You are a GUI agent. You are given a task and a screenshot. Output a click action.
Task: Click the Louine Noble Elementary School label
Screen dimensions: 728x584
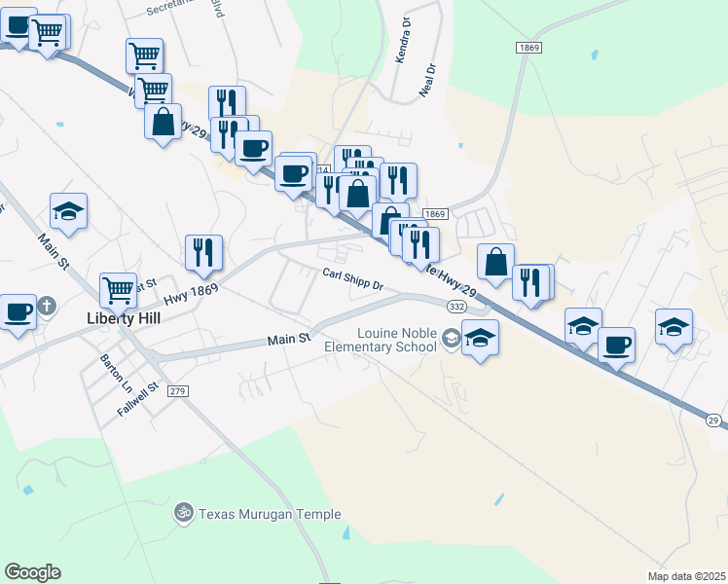point(381,340)
